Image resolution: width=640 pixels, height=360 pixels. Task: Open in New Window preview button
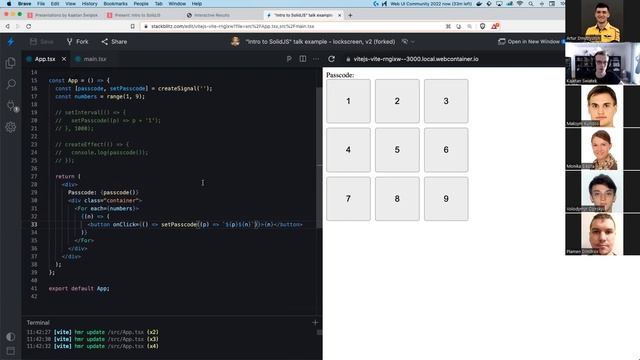(529, 42)
